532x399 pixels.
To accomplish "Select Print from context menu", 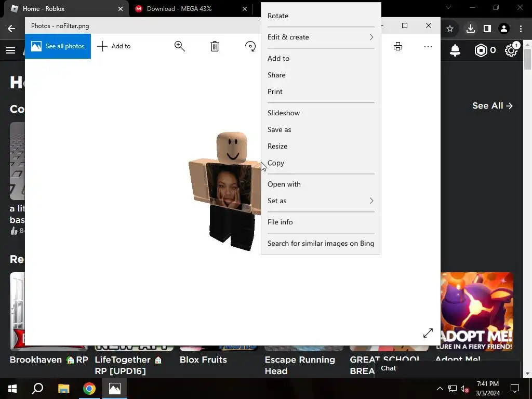I will tap(321, 91).
